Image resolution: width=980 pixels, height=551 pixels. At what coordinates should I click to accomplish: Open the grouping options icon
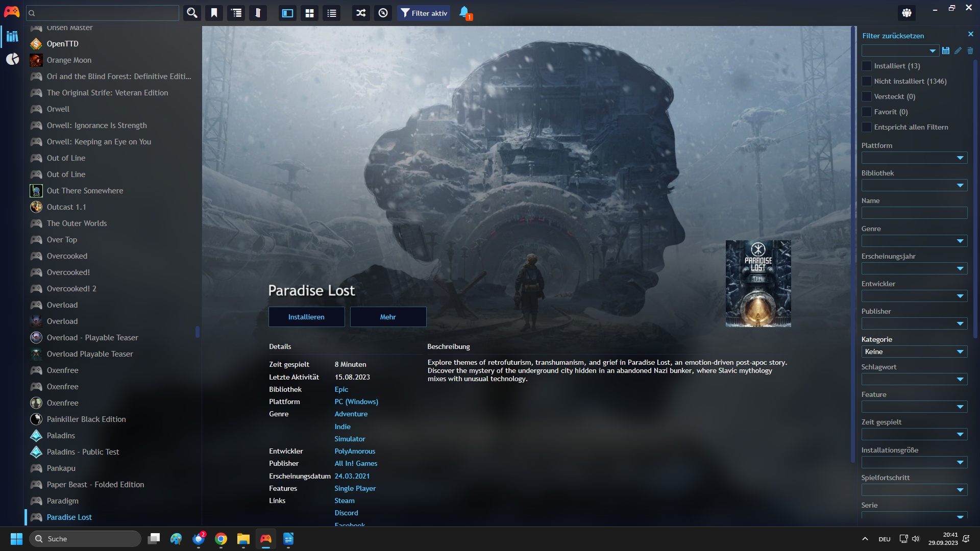(236, 13)
